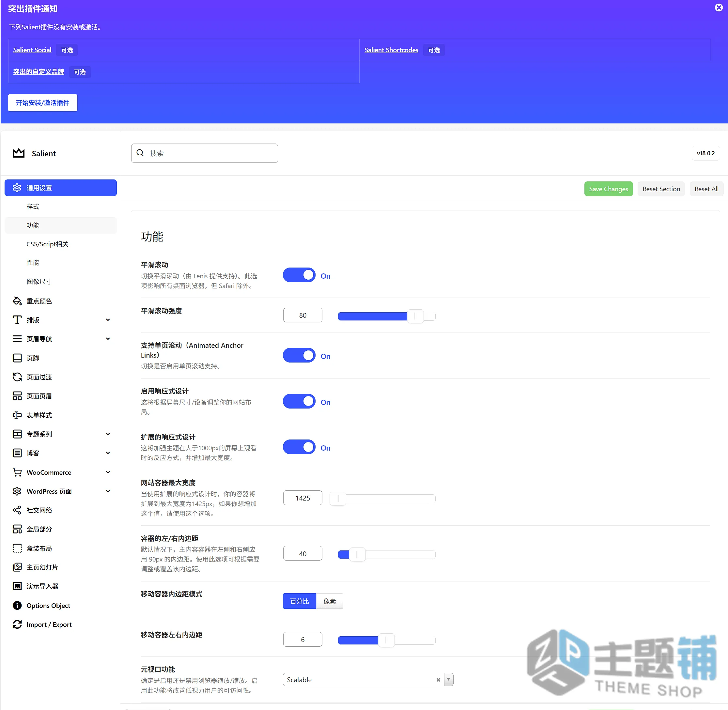Click the padding value field showing 40

pyautogui.click(x=302, y=553)
